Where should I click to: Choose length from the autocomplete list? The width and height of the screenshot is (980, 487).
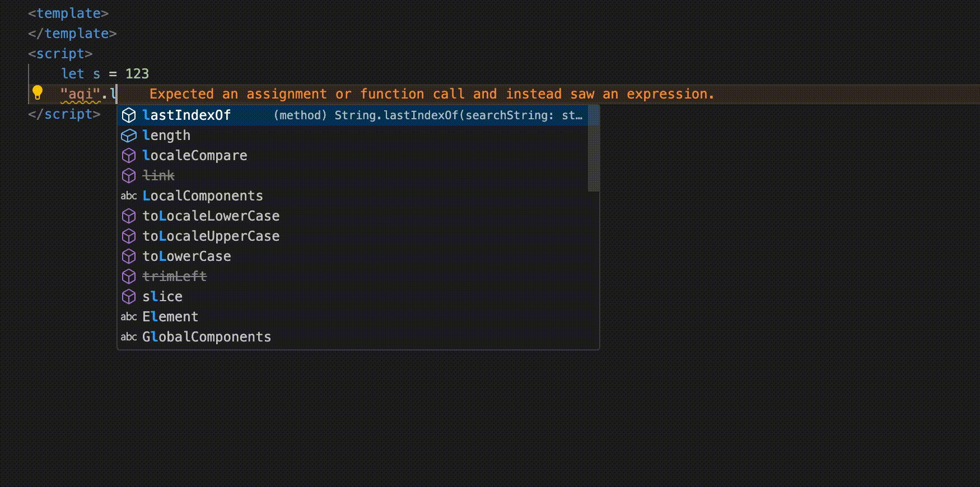pyautogui.click(x=166, y=135)
